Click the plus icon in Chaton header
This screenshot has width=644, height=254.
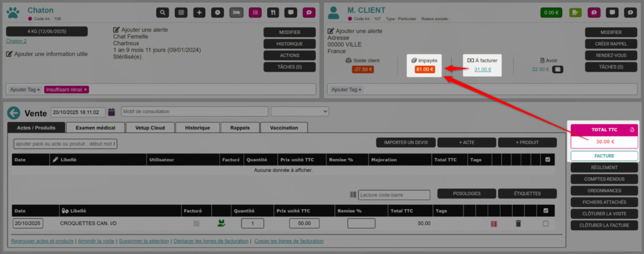(199, 12)
